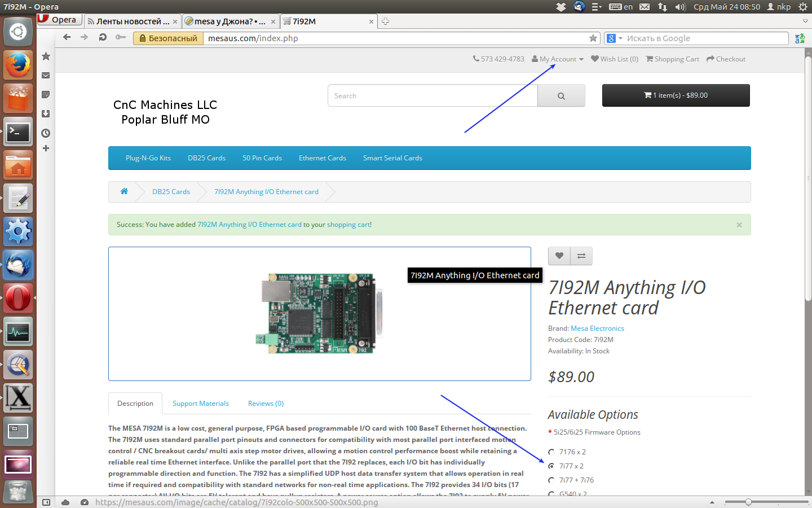
Task: Open the Notes sidebar panel
Action: pyautogui.click(x=46, y=94)
